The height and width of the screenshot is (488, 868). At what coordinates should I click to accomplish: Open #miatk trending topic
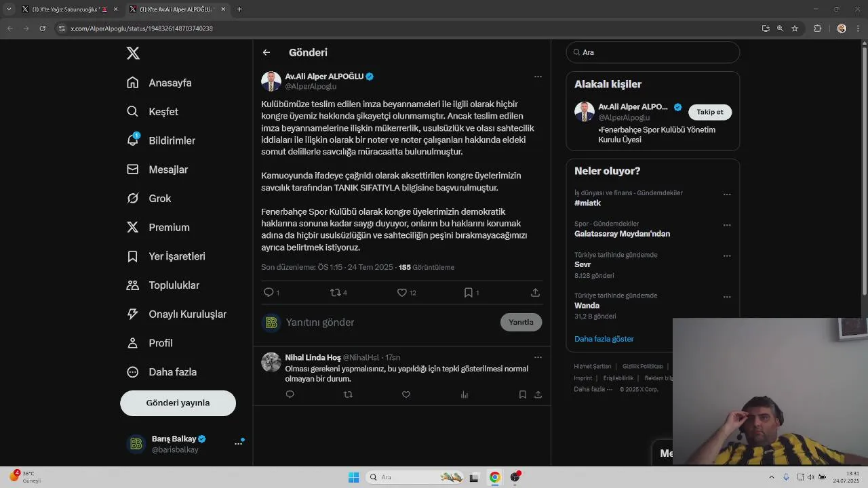(588, 203)
